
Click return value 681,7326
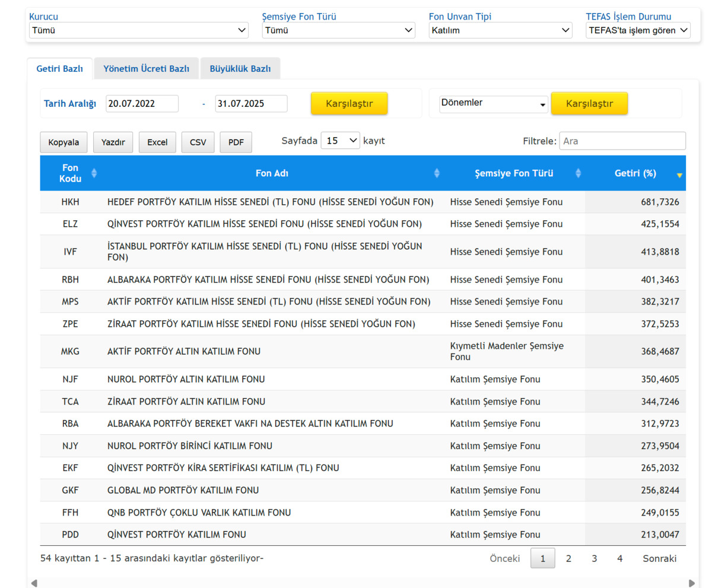[x=660, y=202]
